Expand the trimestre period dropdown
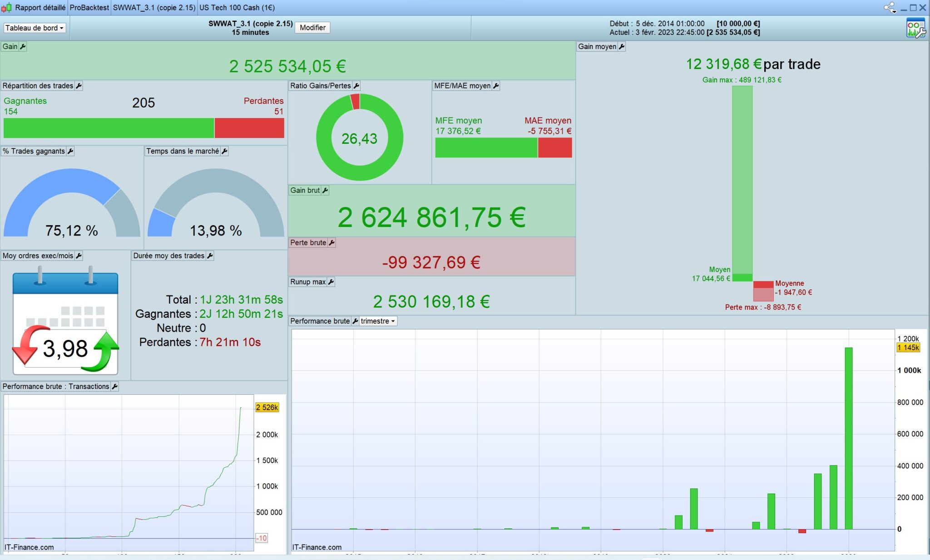 378,321
